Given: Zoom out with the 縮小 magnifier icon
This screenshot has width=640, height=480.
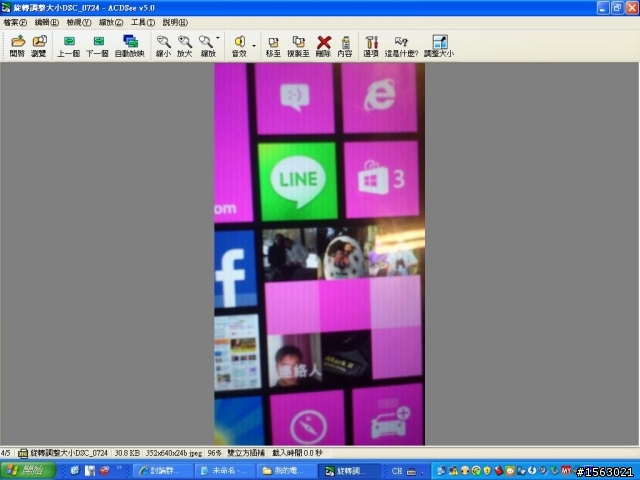Looking at the screenshot, I should (163, 46).
